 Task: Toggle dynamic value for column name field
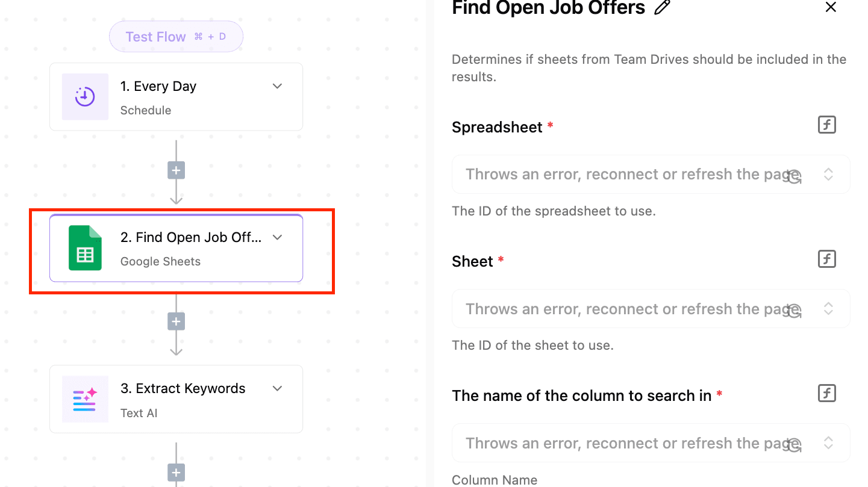826,394
